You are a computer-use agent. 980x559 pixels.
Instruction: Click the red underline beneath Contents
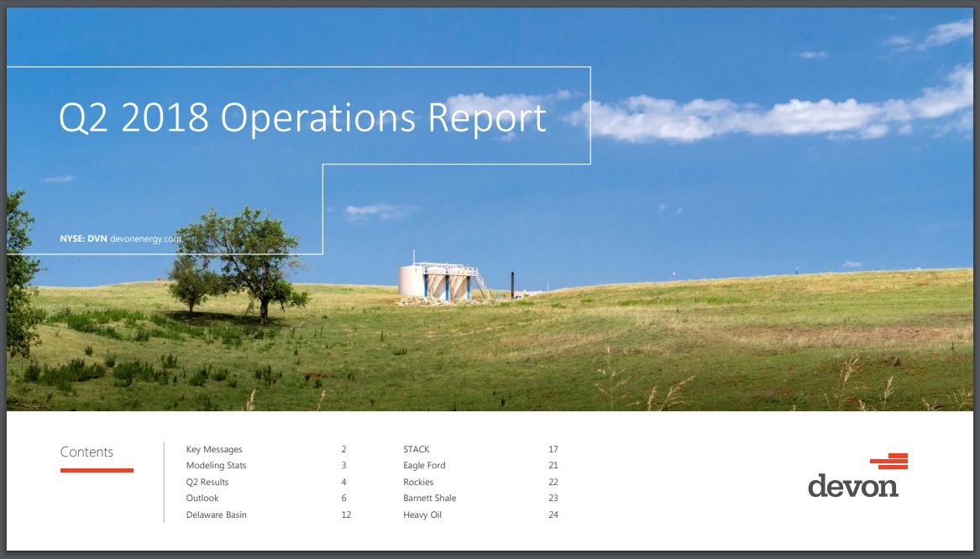pos(97,470)
